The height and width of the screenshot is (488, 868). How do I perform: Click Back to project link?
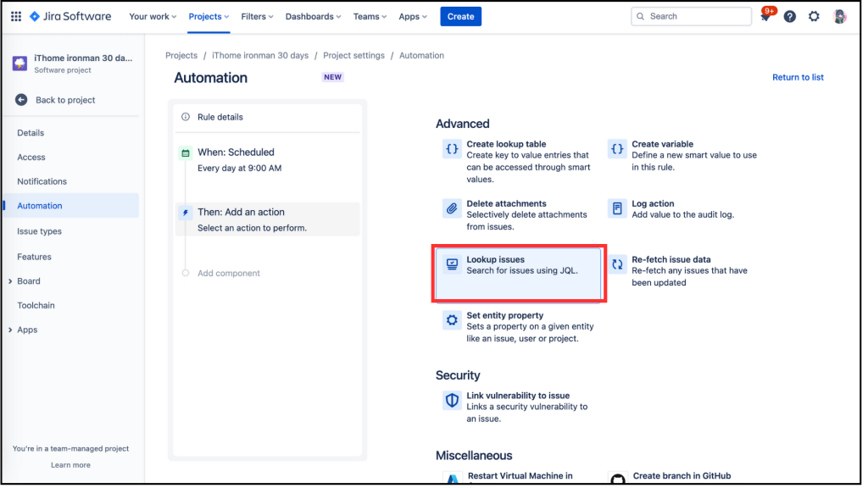[x=66, y=101]
